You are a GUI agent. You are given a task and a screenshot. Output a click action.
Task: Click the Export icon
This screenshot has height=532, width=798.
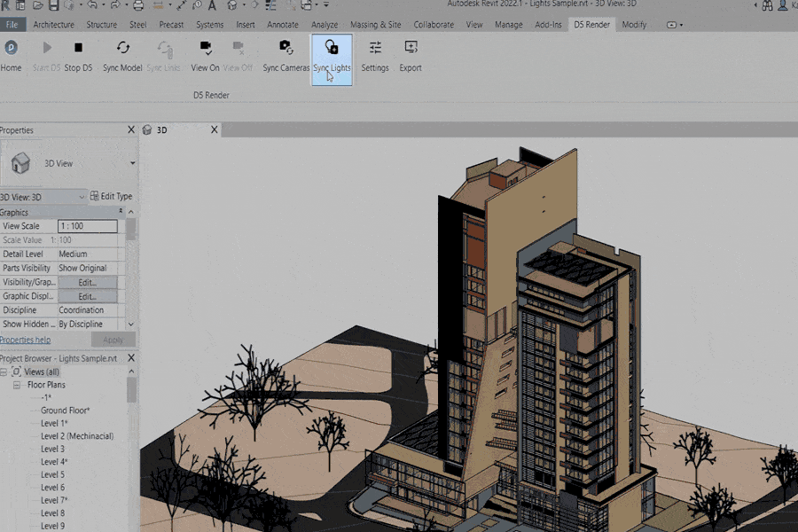click(411, 47)
